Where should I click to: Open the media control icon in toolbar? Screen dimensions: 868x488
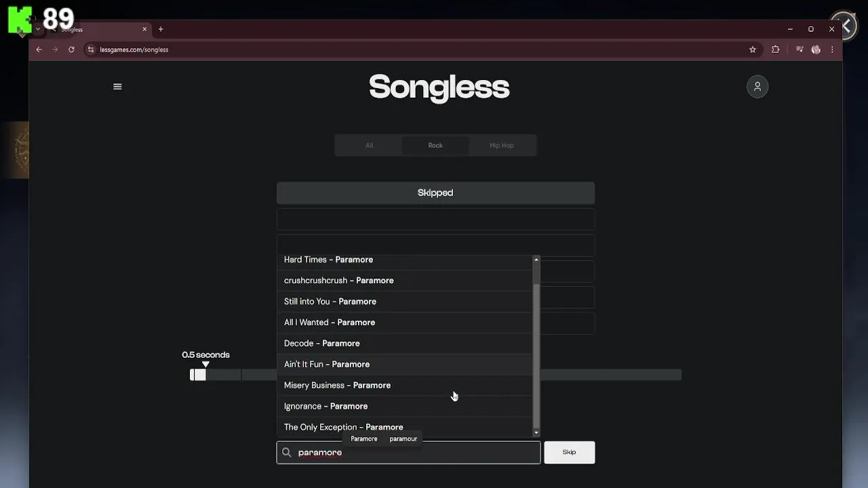(x=800, y=49)
